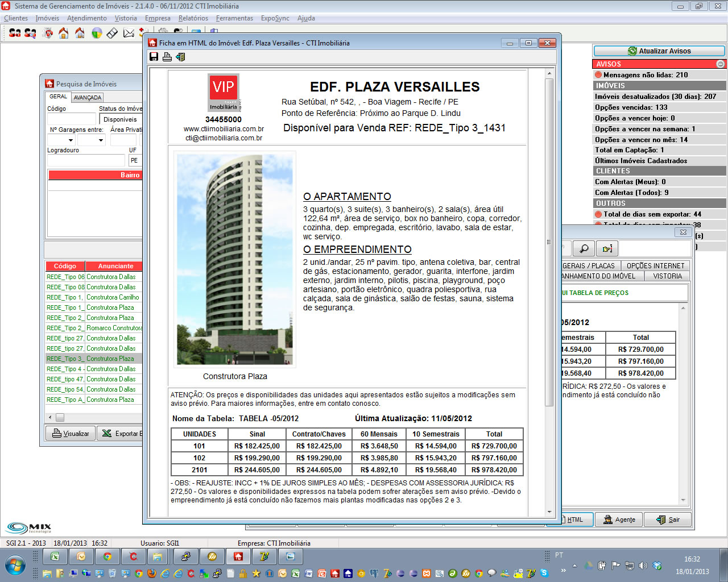The width and height of the screenshot is (728, 582).
Task: Click the save floppy disk icon
Action: 154,57
